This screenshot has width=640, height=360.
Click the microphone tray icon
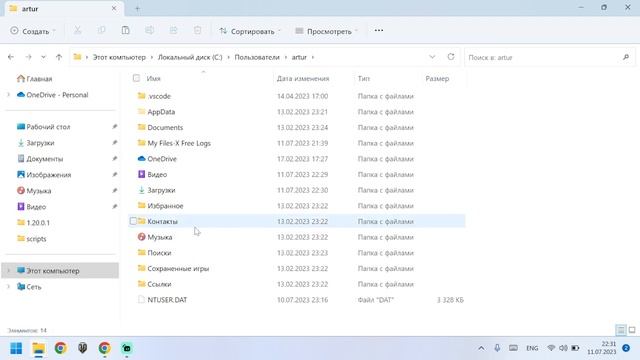(x=497, y=348)
